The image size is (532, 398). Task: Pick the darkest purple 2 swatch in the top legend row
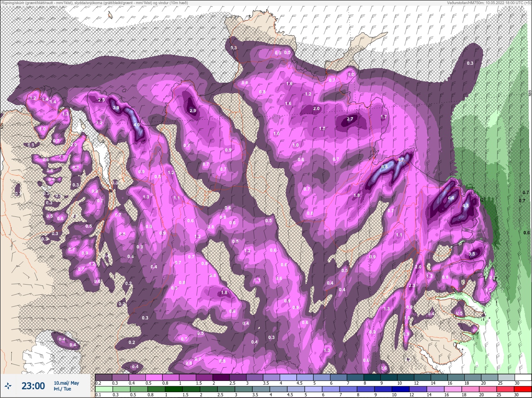point(221,377)
